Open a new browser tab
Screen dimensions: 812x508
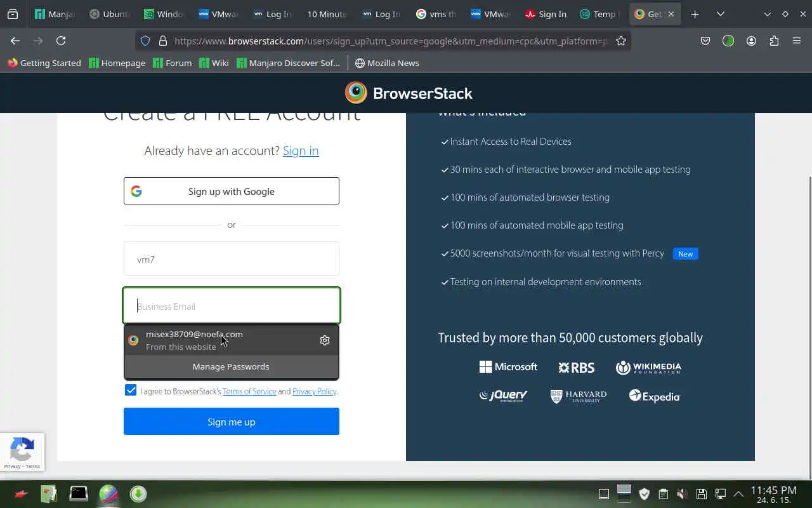(695, 14)
